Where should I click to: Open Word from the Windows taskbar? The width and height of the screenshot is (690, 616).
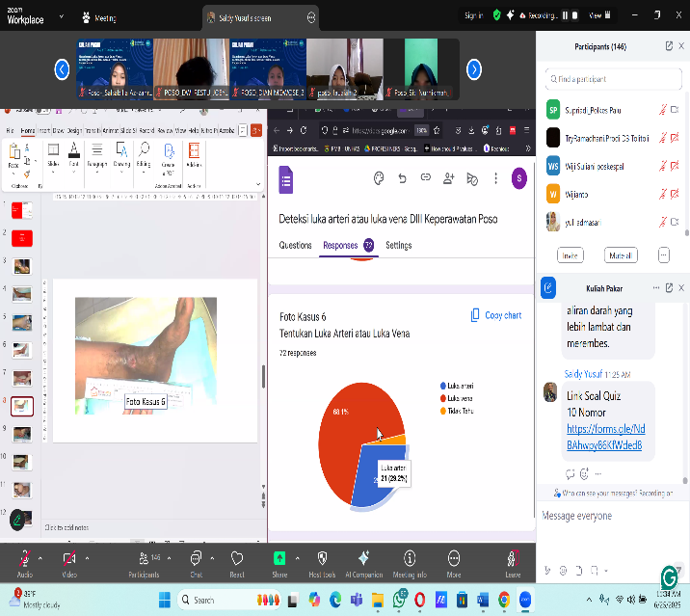483,600
